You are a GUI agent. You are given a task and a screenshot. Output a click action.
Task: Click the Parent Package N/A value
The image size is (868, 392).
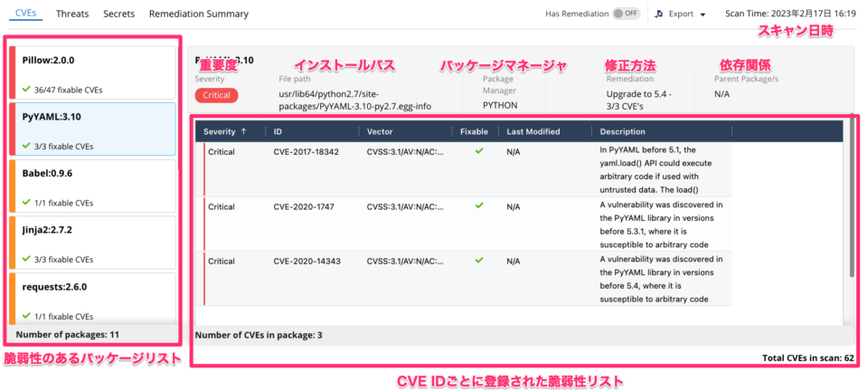[722, 94]
